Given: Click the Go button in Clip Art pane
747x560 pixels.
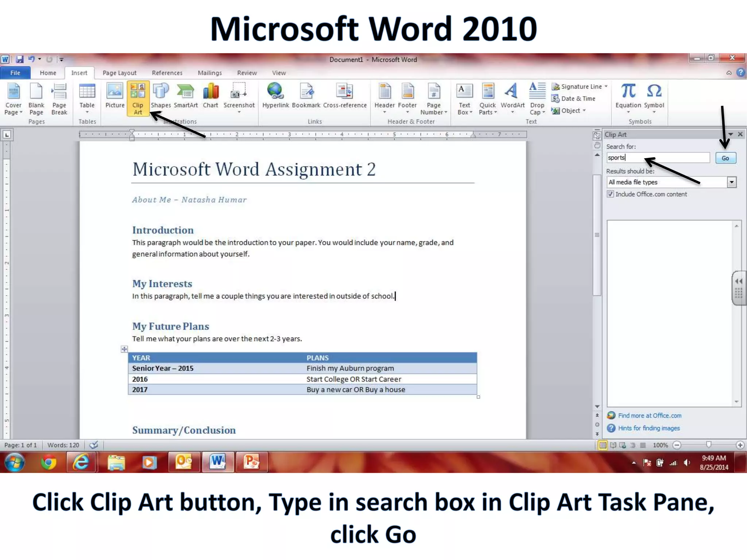Looking at the screenshot, I should [725, 158].
